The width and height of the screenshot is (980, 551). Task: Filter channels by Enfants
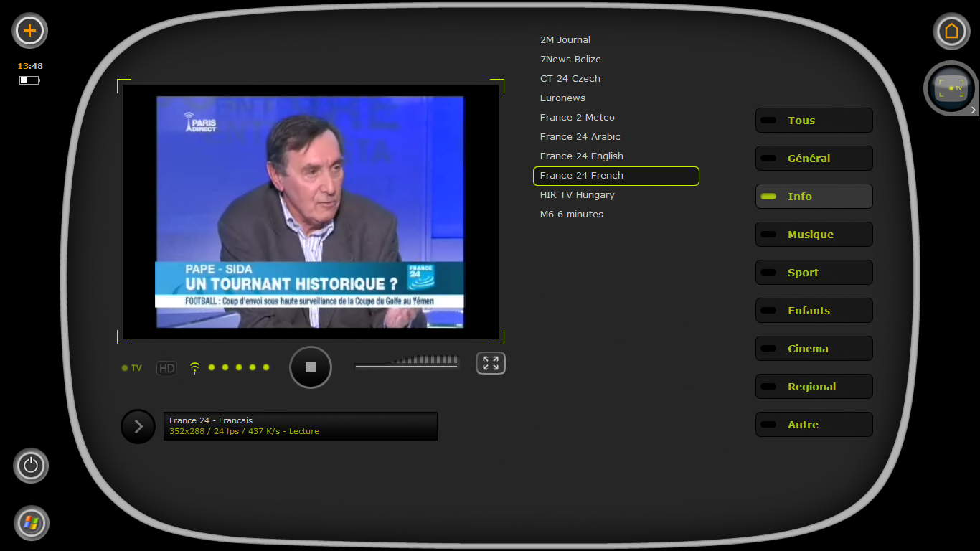(814, 311)
